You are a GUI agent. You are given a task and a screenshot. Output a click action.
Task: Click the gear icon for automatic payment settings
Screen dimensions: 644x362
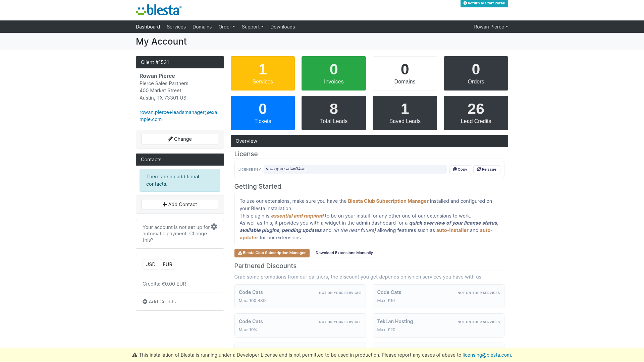point(214,227)
